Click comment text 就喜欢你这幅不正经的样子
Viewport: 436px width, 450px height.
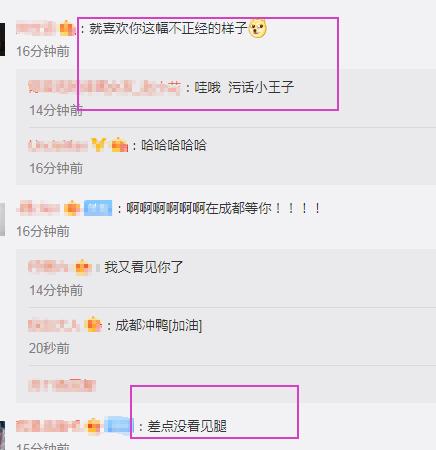pyautogui.click(x=168, y=29)
